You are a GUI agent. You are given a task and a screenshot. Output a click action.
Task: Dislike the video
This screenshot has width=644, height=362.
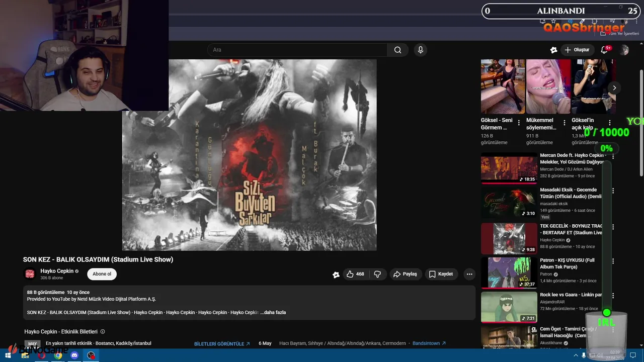(x=377, y=274)
